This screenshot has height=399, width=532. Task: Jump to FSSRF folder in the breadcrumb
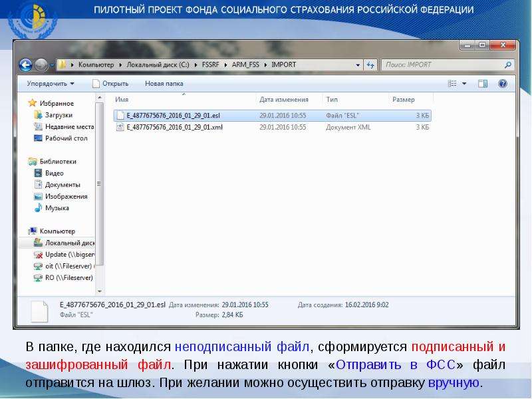coord(210,65)
